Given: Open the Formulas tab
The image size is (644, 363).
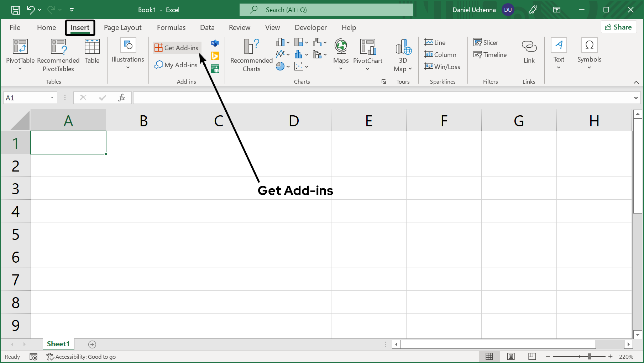Looking at the screenshot, I should pyautogui.click(x=171, y=27).
